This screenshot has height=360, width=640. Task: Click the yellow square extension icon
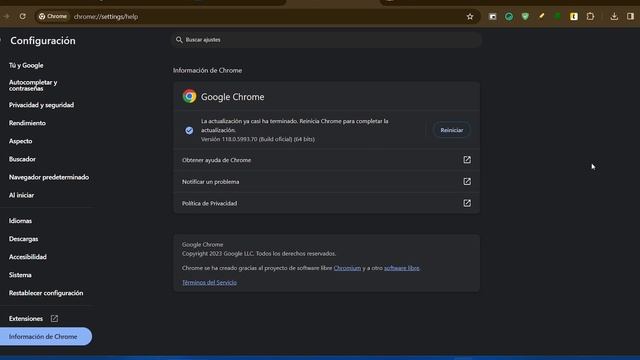[574, 16]
